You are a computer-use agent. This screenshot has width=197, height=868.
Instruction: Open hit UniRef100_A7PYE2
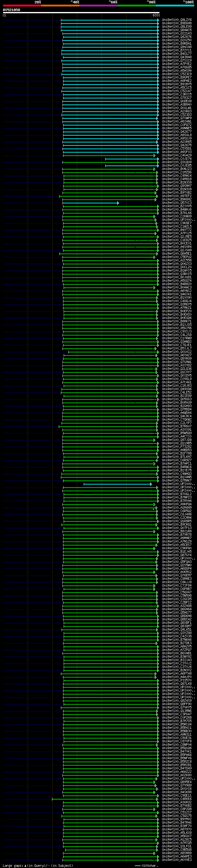[177, 64]
